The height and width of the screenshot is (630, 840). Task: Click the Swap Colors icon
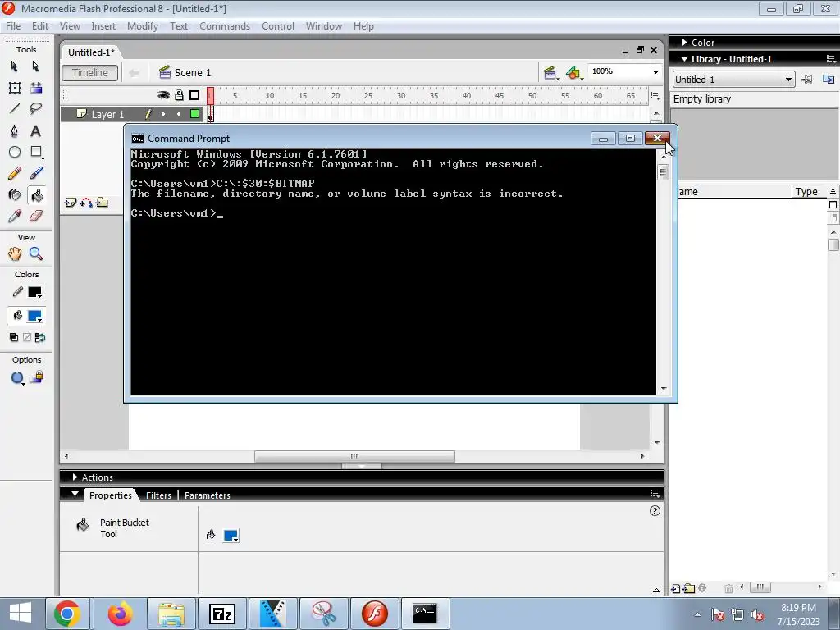(x=40, y=337)
